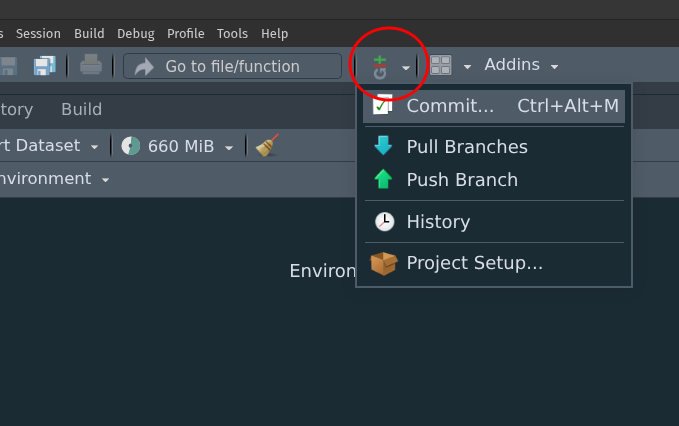
Task: Click the workspace panes grid icon
Action: [x=440, y=66]
